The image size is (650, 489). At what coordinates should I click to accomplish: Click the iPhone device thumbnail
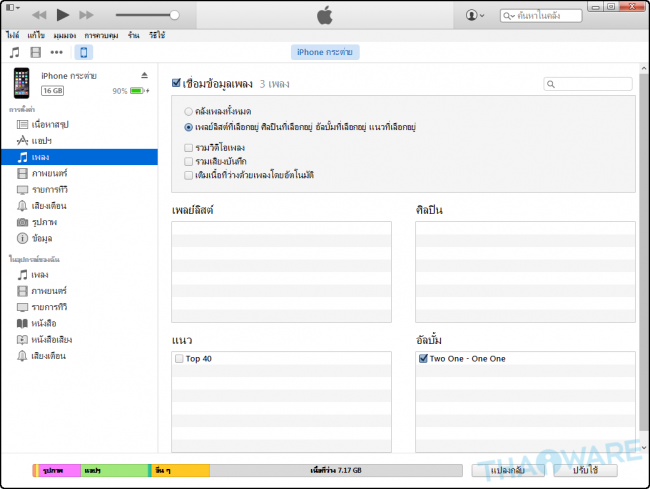[22, 83]
